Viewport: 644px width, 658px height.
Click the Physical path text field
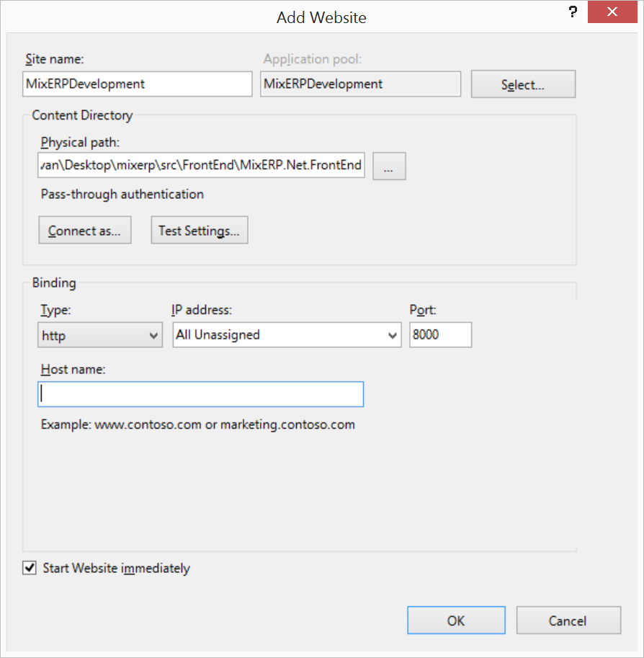coord(202,165)
